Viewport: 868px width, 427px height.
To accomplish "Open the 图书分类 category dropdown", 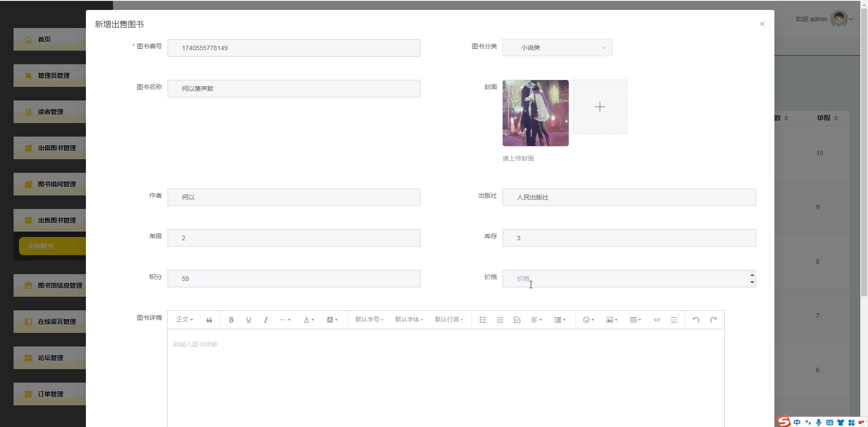I will (557, 47).
